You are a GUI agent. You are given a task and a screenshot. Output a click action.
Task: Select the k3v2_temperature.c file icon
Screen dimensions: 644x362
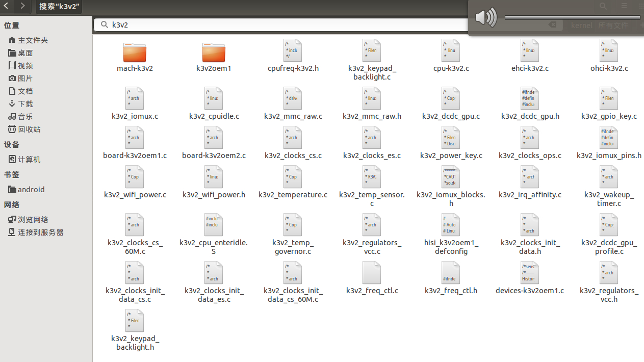[x=293, y=177]
